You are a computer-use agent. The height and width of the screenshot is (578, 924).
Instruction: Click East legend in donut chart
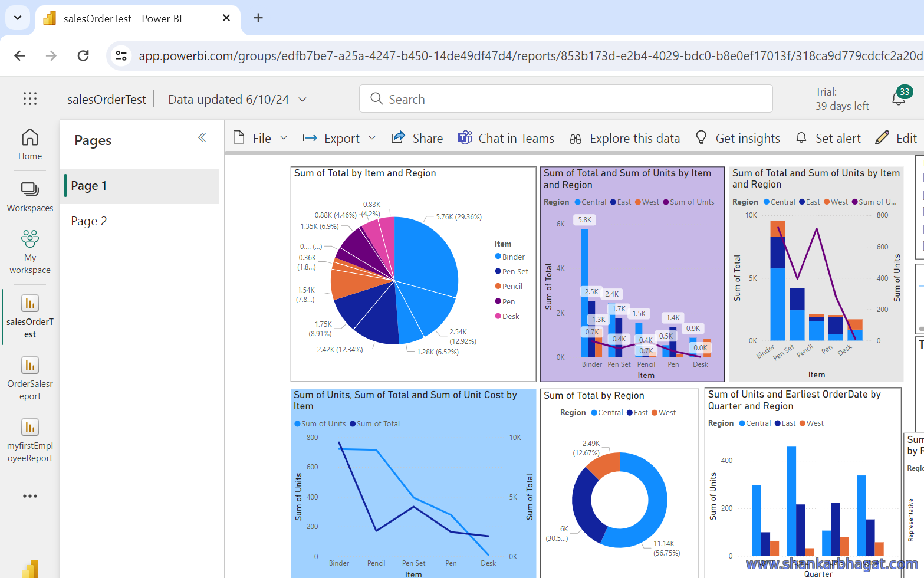[637, 412]
